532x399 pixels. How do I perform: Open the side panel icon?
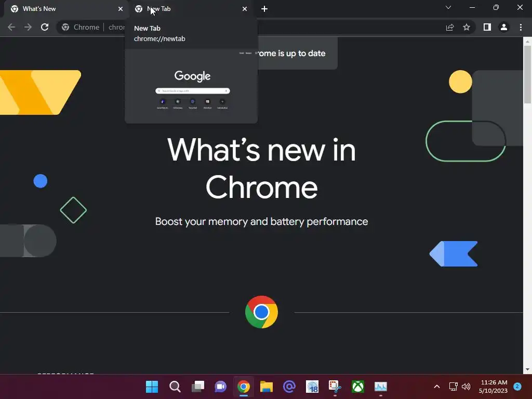[487, 27]
